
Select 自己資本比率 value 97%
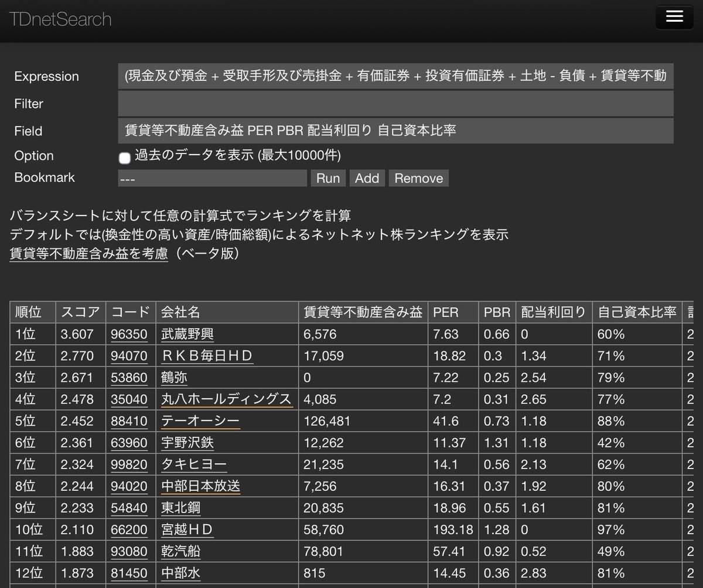637,530
